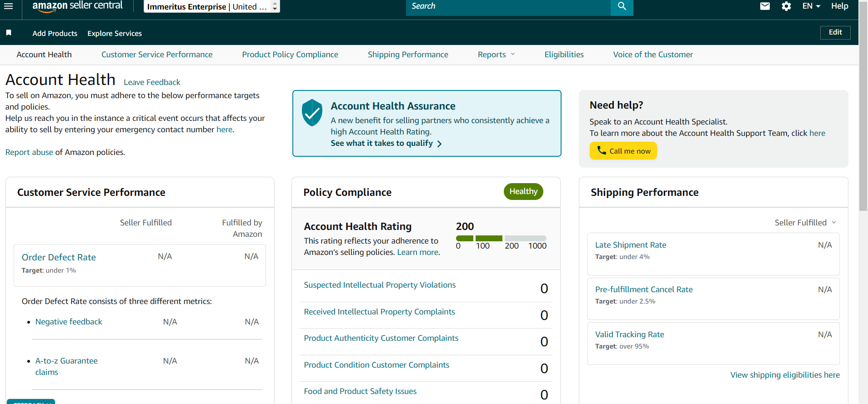Switch to Product Policy Compliance tab

290,55
